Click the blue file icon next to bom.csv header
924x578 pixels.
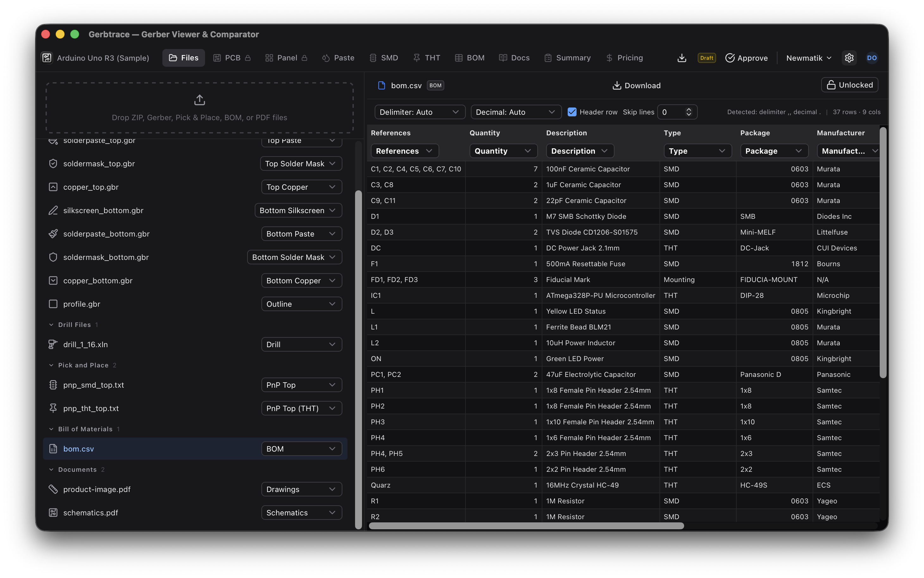click(x=381, y=85)
